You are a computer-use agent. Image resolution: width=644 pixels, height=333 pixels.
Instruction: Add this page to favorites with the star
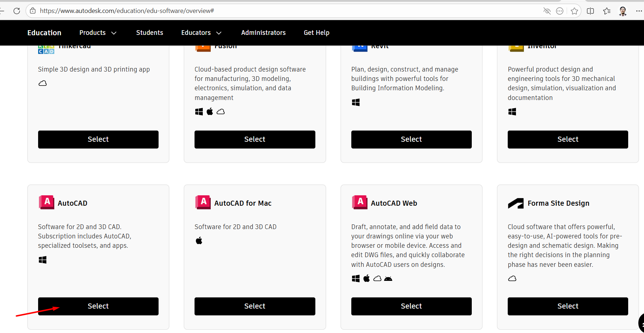[574, 11]
